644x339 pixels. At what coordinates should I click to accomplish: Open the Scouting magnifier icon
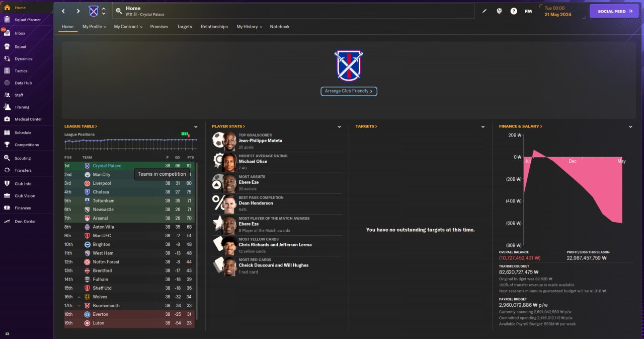click(7, 158)
